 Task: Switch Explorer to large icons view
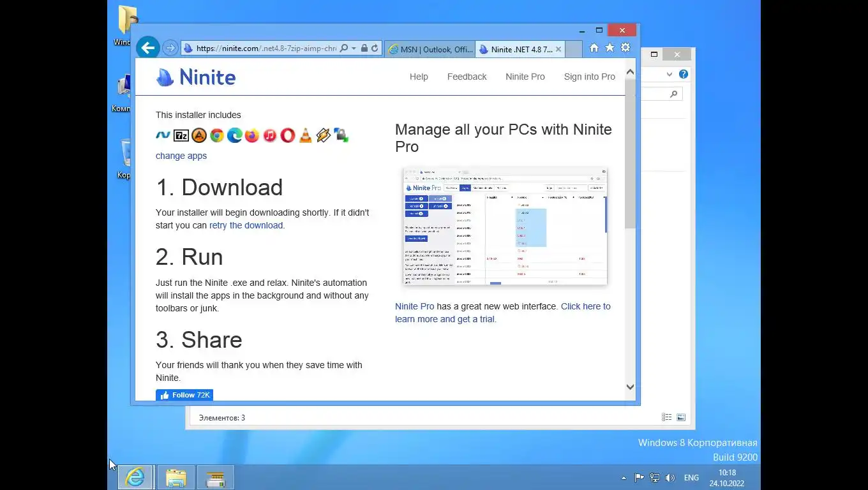[x=681, y=417]
